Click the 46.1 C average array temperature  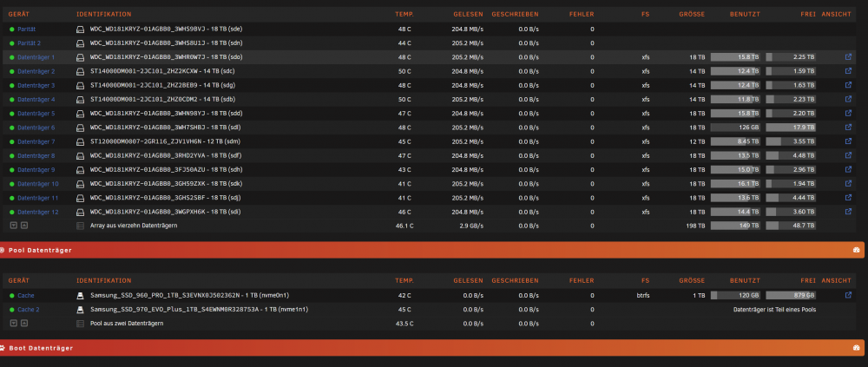[x=404, y=226]
